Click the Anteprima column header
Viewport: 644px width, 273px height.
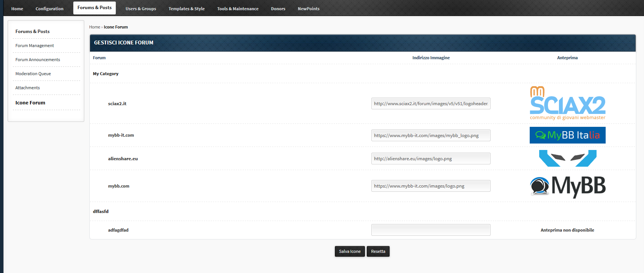tap(567, 58)
